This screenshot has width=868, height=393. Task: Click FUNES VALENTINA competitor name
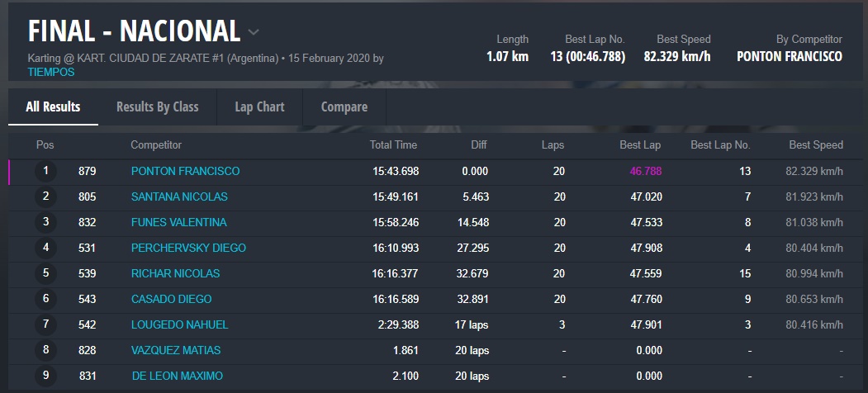click(x=178, y=222)
